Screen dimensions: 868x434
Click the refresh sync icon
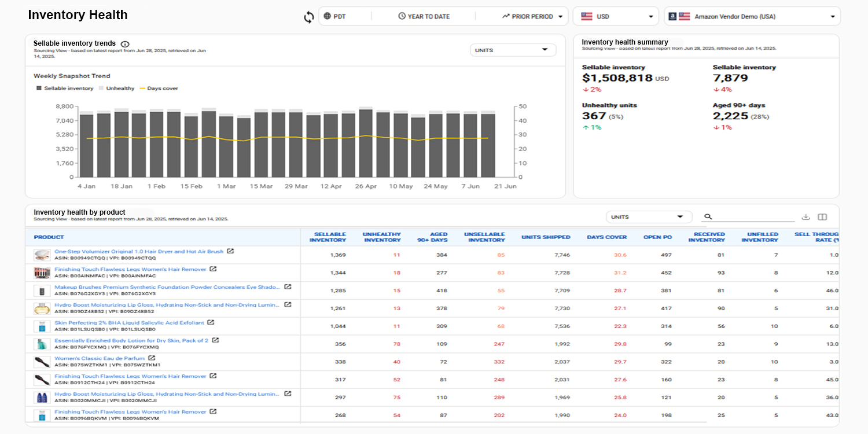[x=309, y=17]
